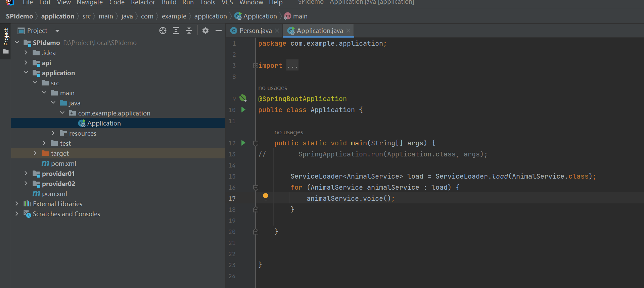Open the Refactor menu
Viewport: 644px width, 288px height.
coord(143,3)
